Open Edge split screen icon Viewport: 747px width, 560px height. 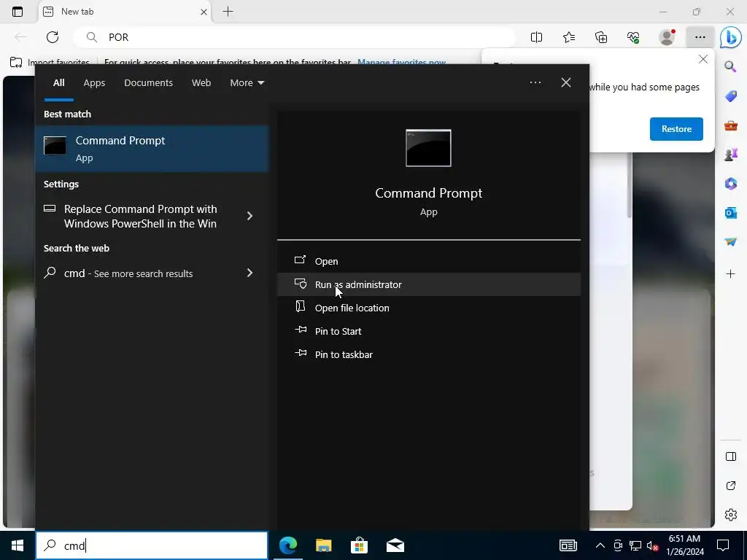point(536,37)
